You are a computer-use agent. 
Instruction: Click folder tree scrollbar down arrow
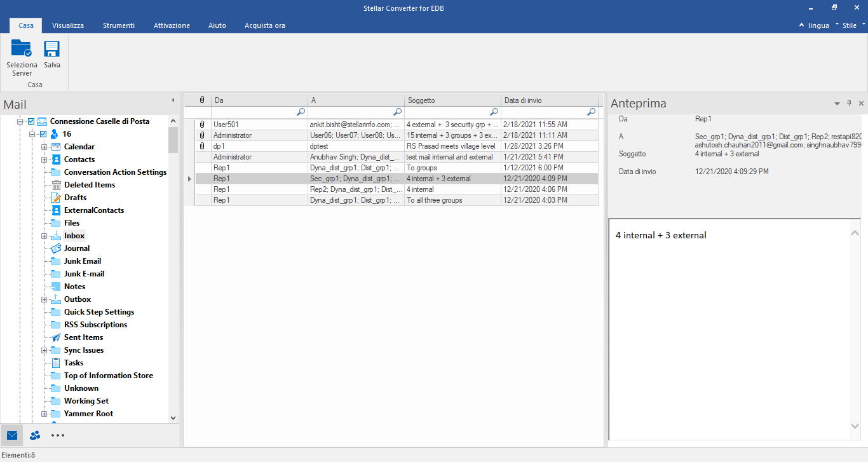coord(173,418)
